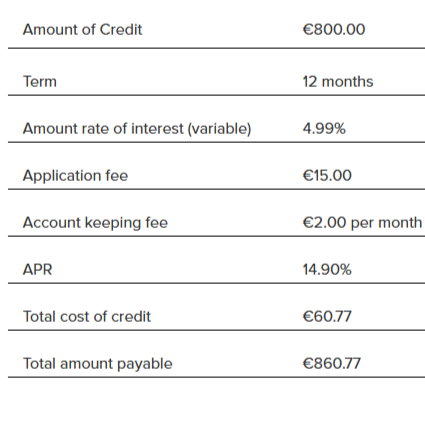Viewport: 425px width, 425px height.
Task: Select the Amount of Credit label
Action: pyautogui.click(x=82, y=30)
